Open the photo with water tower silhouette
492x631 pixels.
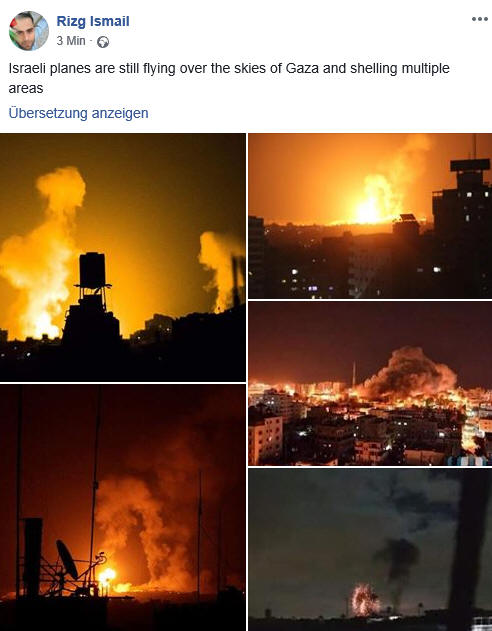123,258
